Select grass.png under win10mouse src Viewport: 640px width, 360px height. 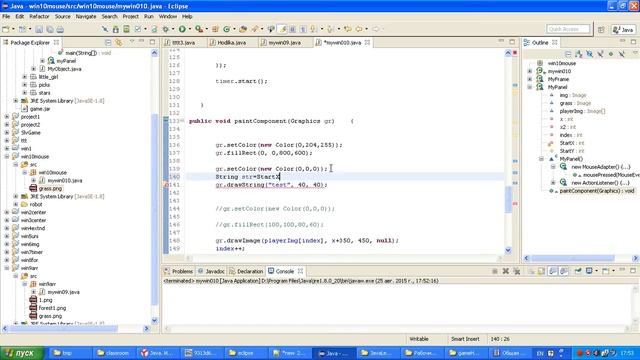point(50,189)
